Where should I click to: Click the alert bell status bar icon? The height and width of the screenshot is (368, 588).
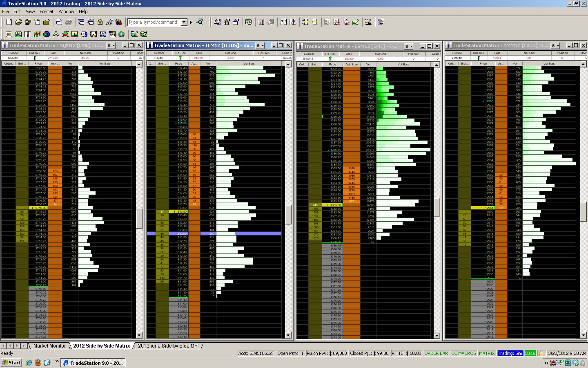pyautogui.click(x=541, y=353)
